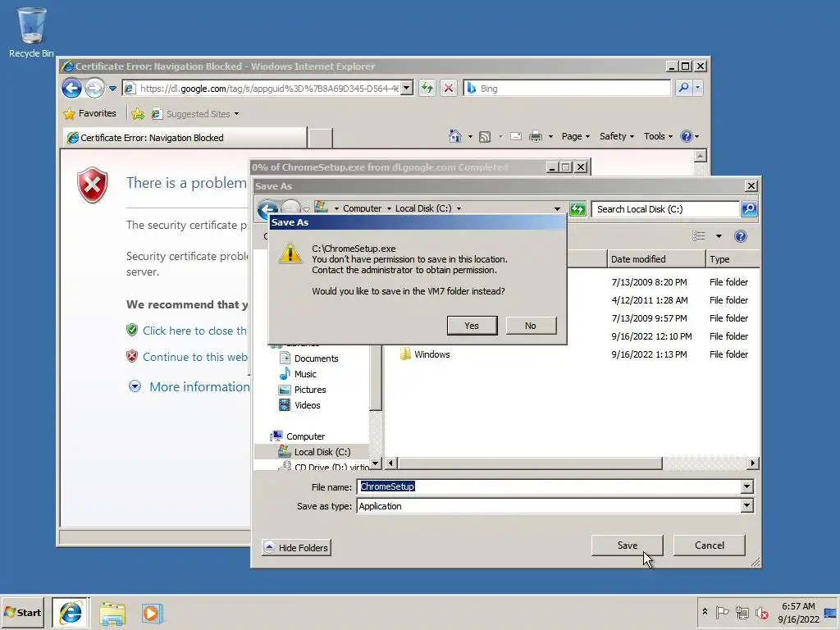The width and height of the screenshot is (840, 630).
Task: Open Windows Explorer folder on taskbar
Action: (112, 614)
